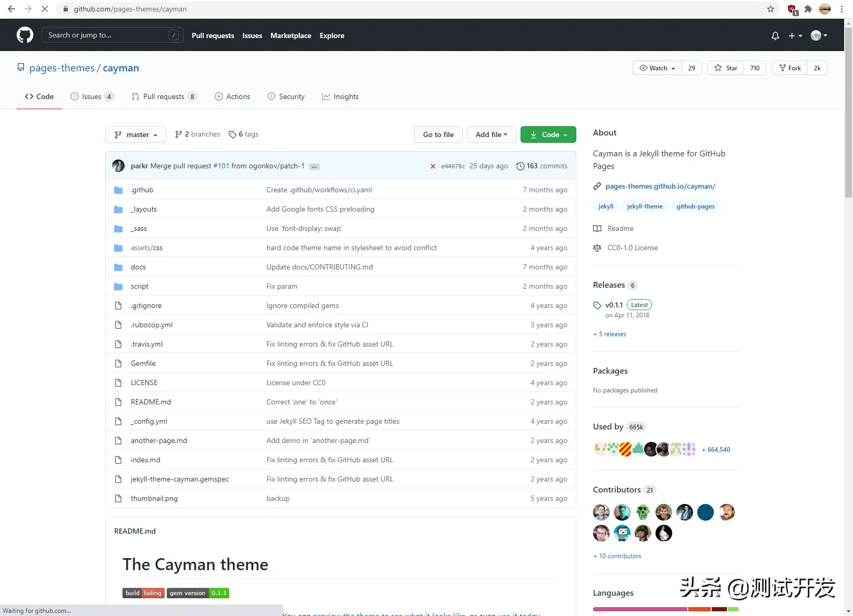Viewport: 853px width, 616px height.
Task: Select the Code tab
Action: (x=39, y=96)
